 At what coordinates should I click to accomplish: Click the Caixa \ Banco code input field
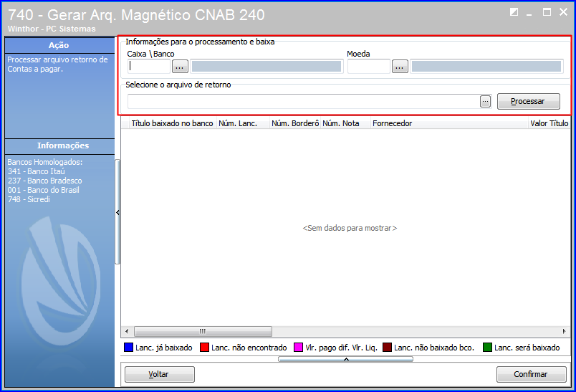click(149, 67)
